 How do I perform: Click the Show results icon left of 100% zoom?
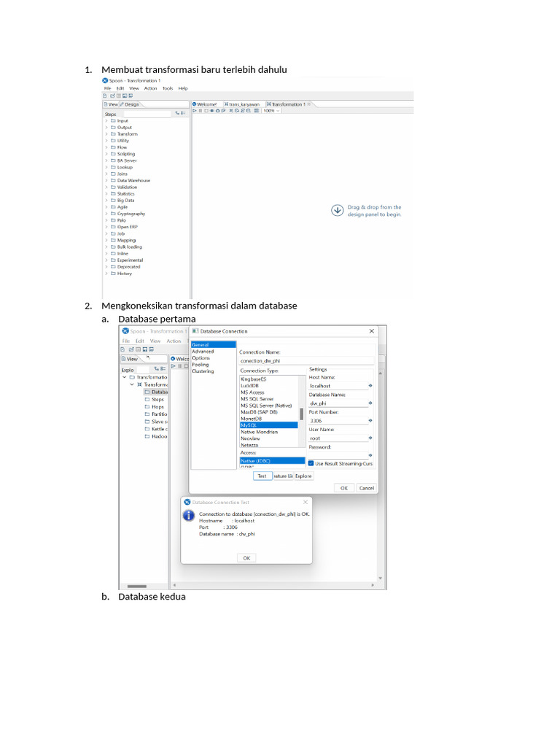257,111
